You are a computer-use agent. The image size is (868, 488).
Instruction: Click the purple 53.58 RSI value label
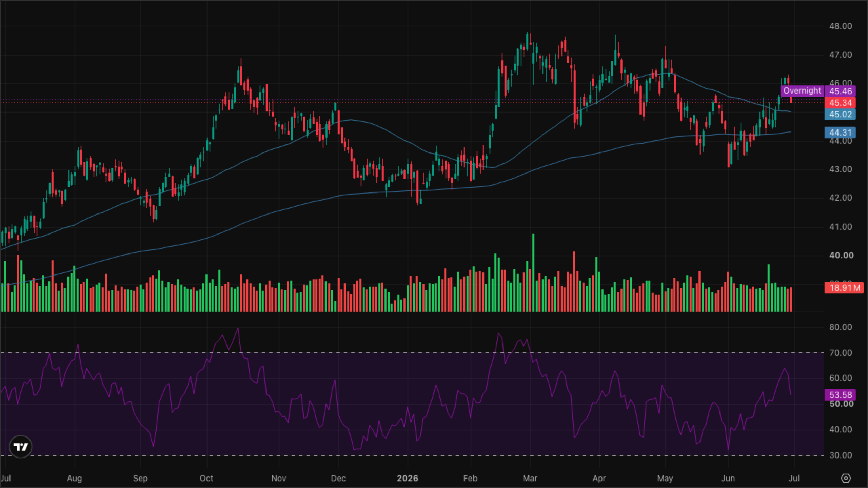pos(840,395)
